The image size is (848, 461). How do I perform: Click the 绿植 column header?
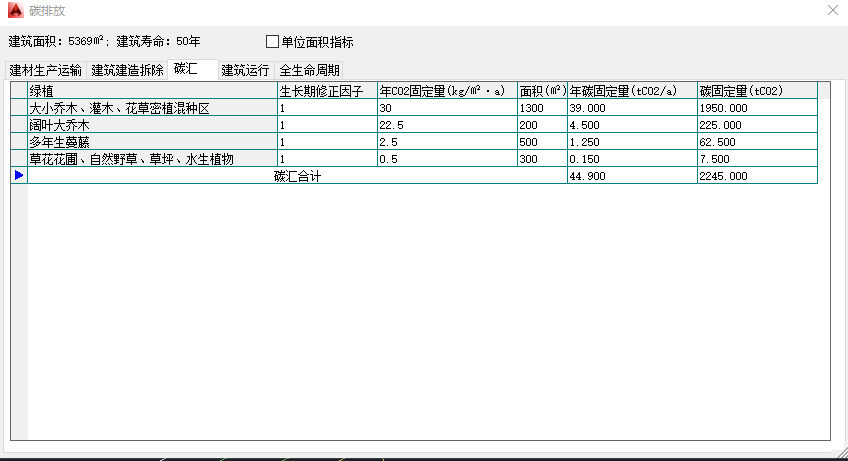(152, 91)
